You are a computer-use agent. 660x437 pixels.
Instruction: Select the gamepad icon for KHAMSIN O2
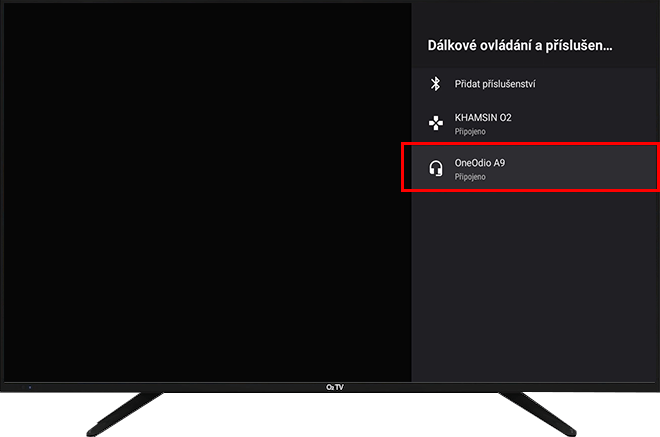click(435, 124)
